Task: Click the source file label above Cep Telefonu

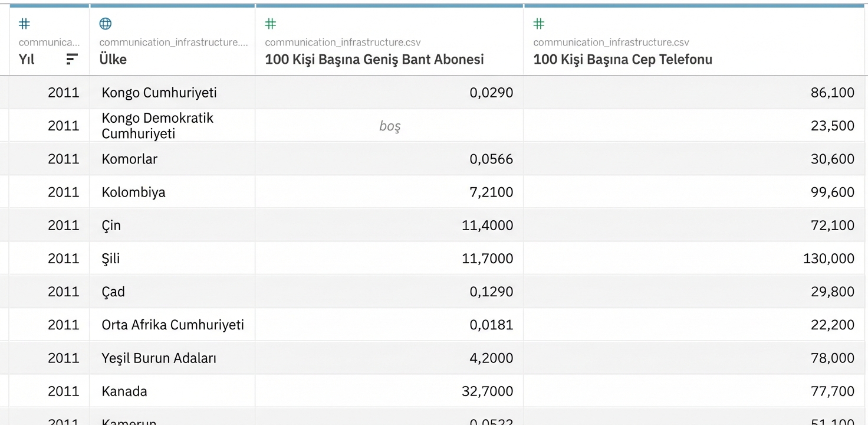Action: (611, 42)
